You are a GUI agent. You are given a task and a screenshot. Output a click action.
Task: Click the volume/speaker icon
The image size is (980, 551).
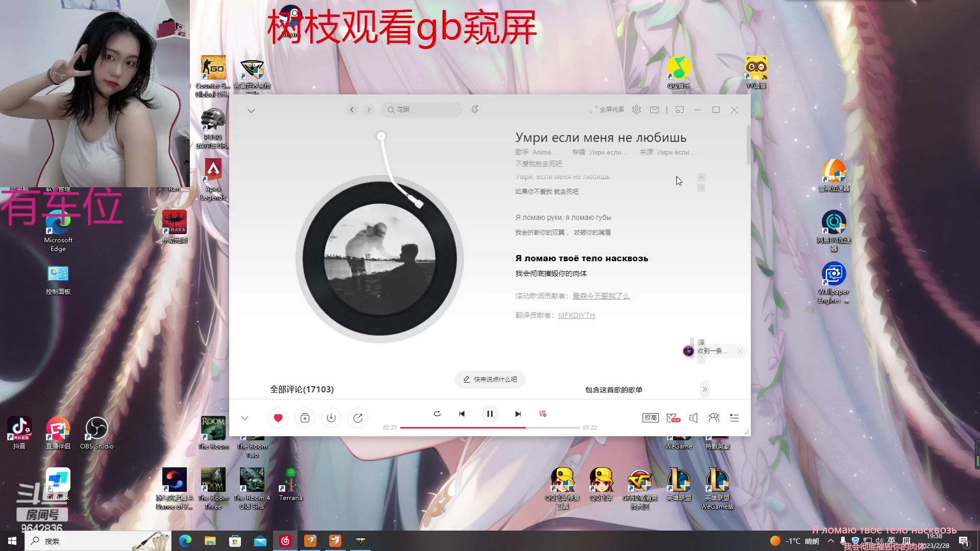[x=693, y=418]
